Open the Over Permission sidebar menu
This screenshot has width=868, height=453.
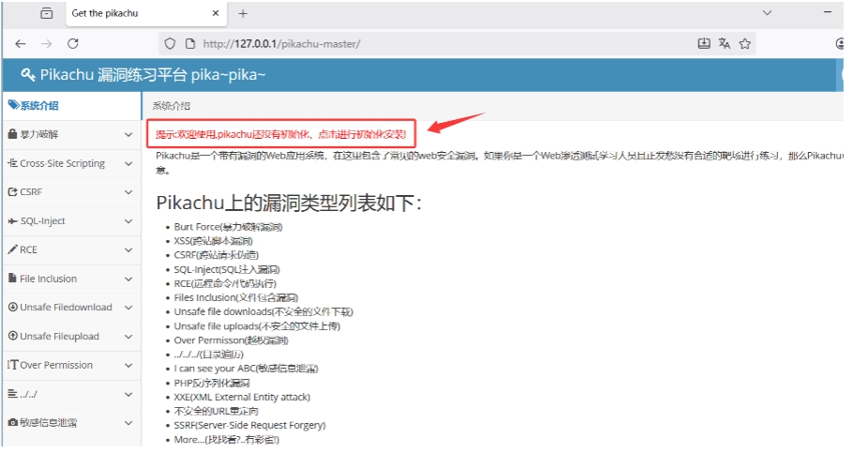pos(72,365)
